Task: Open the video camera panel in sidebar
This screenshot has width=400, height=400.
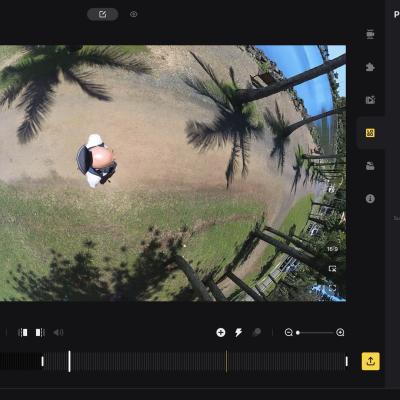Action: tap(370, 34)
